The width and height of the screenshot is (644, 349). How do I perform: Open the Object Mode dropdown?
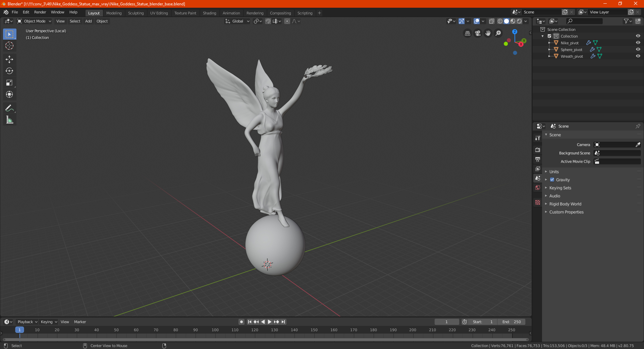tap(34, 21)
